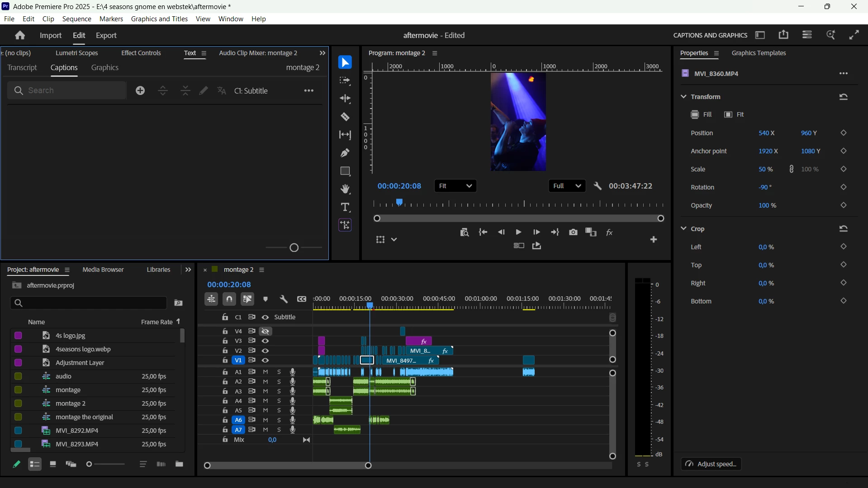Click the Export Frame camera icon

(573, 232)
